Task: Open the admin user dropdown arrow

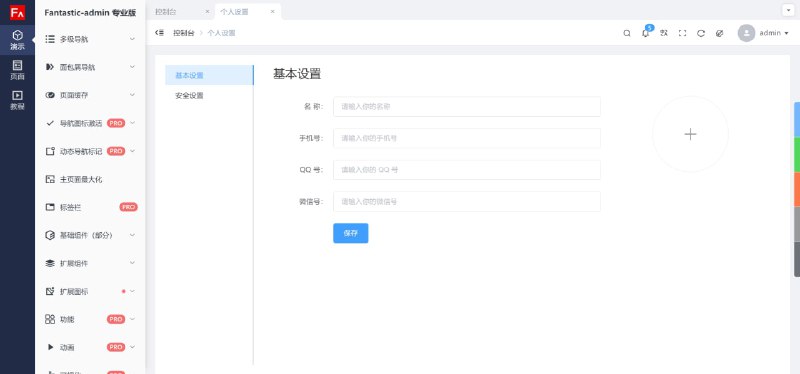Action: (x=786, y=33)
